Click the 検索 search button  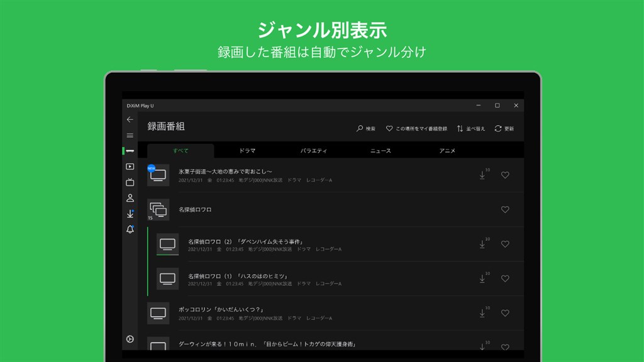coord(366,128)
